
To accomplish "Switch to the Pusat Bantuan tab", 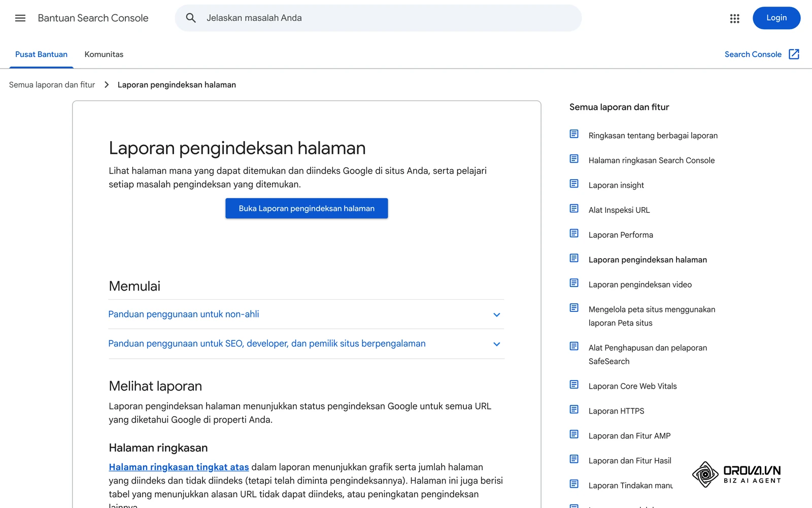I will coord(42,54).
